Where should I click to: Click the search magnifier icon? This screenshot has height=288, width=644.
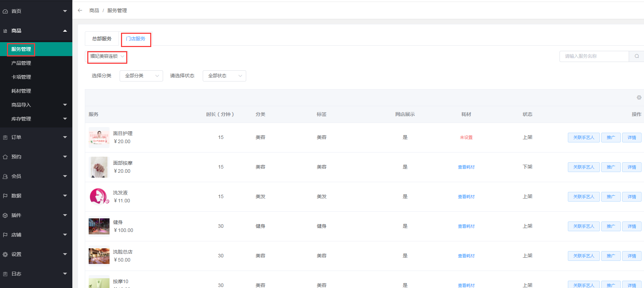(636, 56)
